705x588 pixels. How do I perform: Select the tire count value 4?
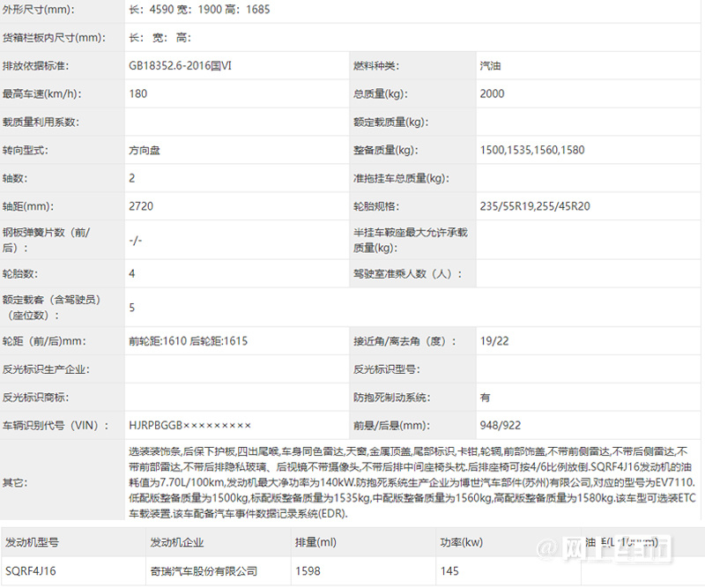(x=131, y=273)
